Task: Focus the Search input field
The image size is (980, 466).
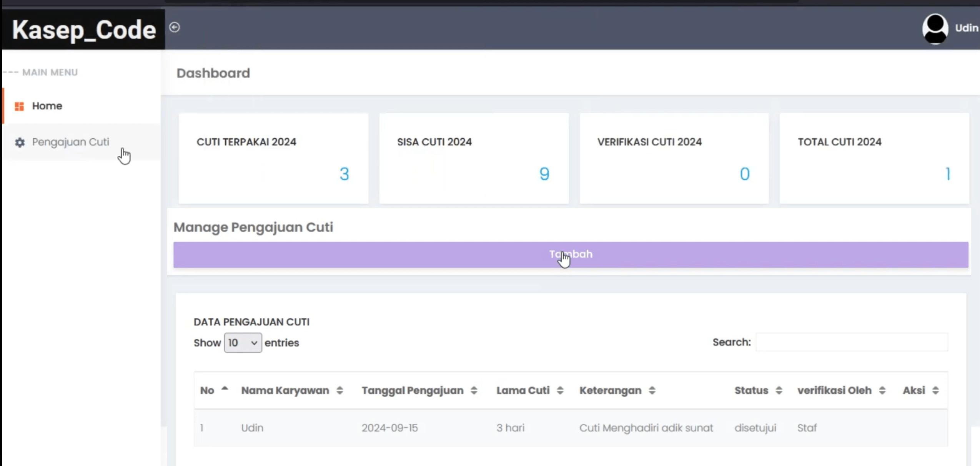Action: click(852, 342)
